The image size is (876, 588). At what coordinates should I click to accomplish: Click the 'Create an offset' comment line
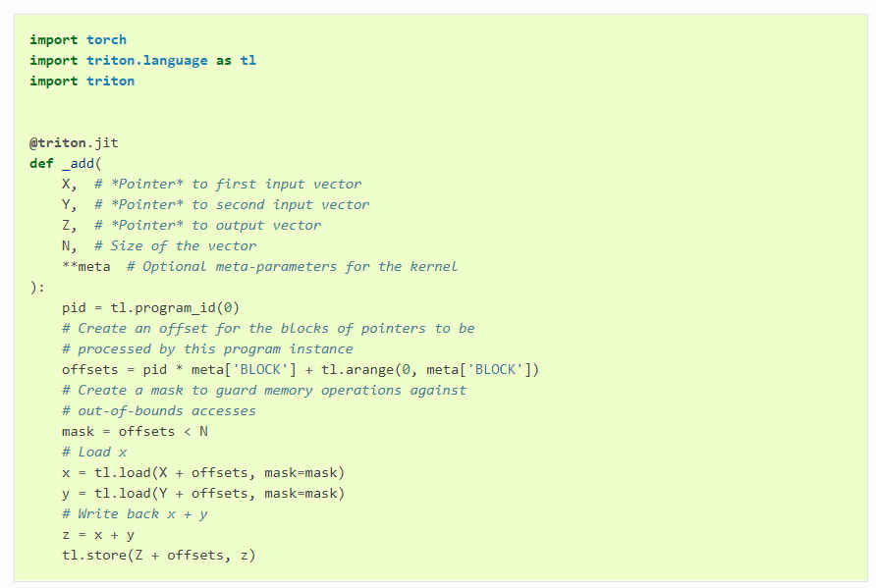(269, 328)
